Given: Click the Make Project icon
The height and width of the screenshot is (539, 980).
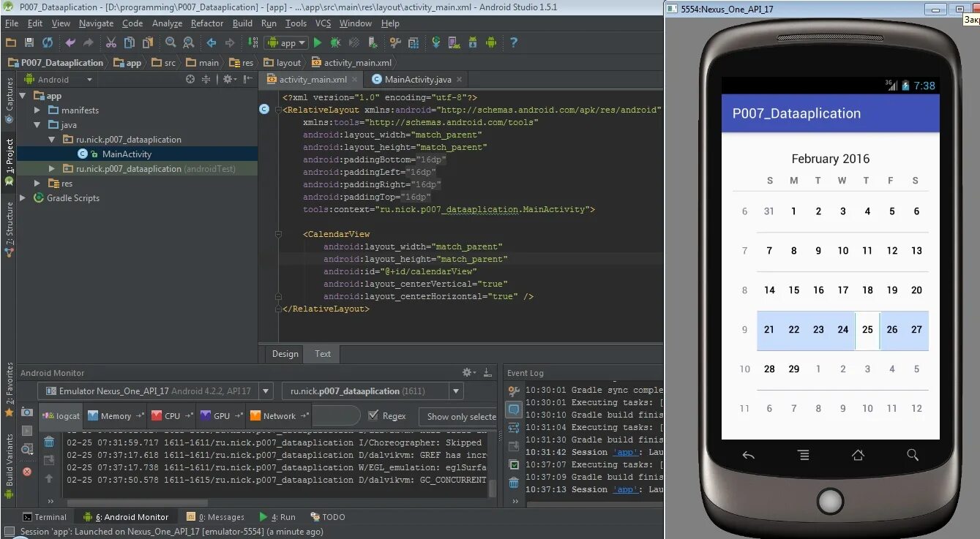Looking at the screenshot, I should coord(253,43).
